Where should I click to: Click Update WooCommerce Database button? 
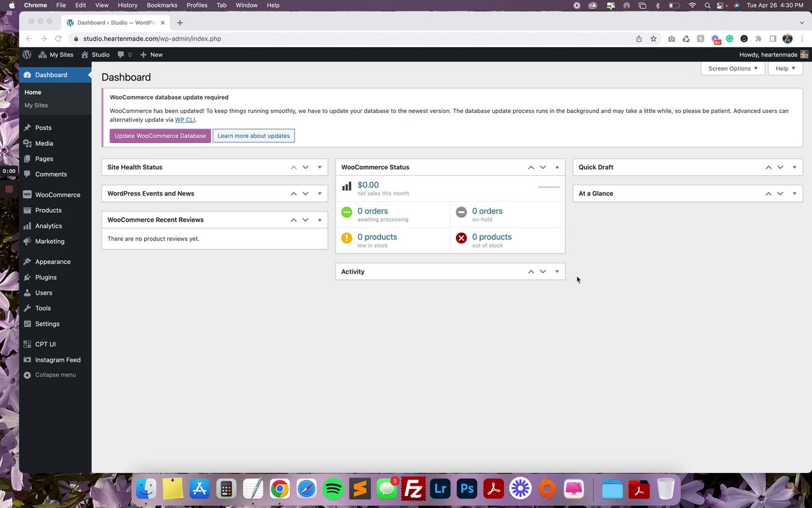tap(160, 136)
